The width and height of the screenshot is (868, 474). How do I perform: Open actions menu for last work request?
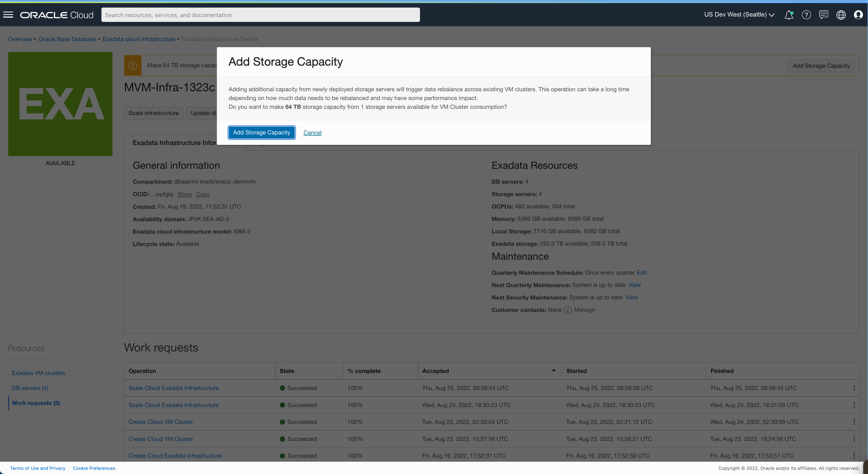(x=854, y=455)
